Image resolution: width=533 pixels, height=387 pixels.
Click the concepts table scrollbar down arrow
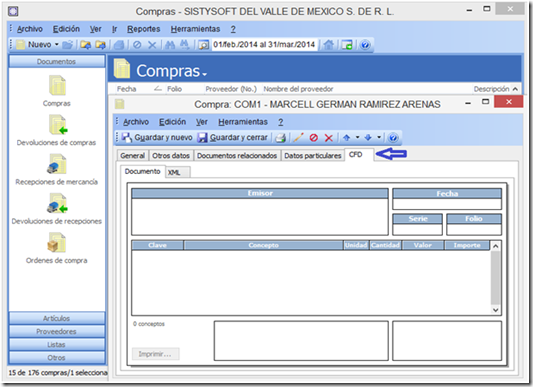coord(496,310)
